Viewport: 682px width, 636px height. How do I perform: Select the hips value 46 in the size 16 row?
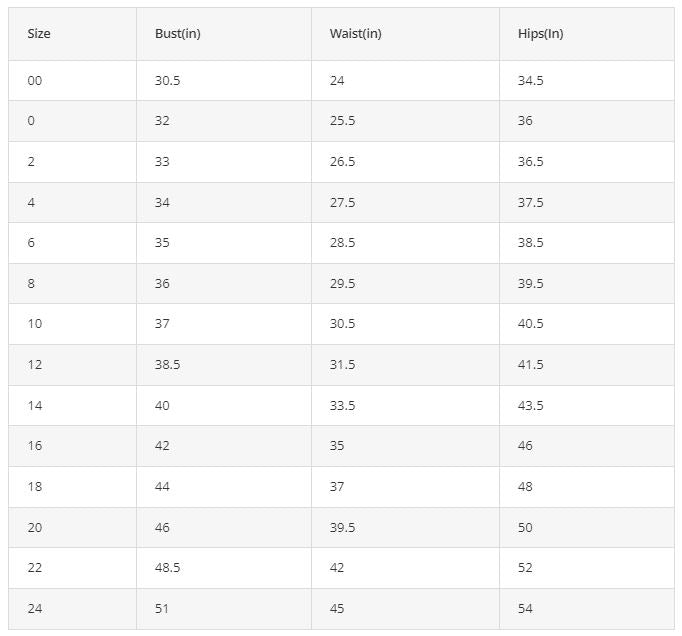click(x=525, y=445)
